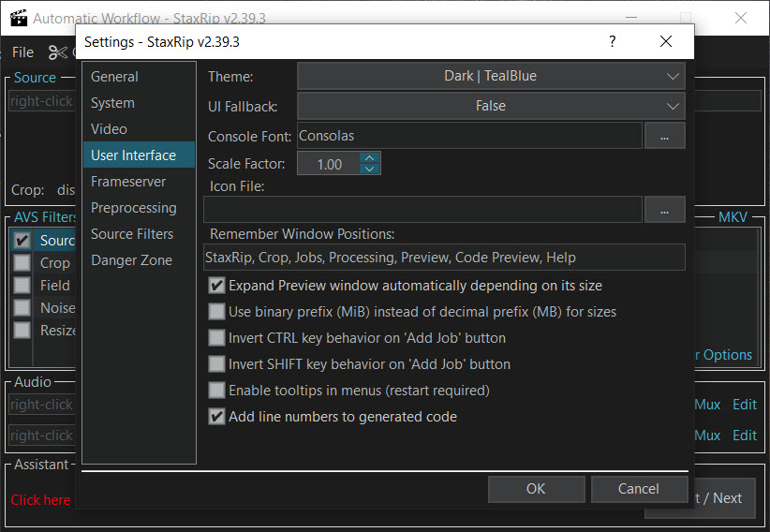Open the Preprocessing settings page
This screenshot has width=770, height=532.
tap(139, 208)
